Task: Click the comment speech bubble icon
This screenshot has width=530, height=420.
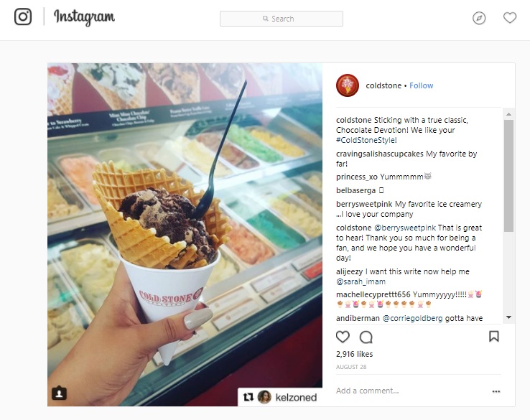Action: pyautogui.click(x=366, y=337)
